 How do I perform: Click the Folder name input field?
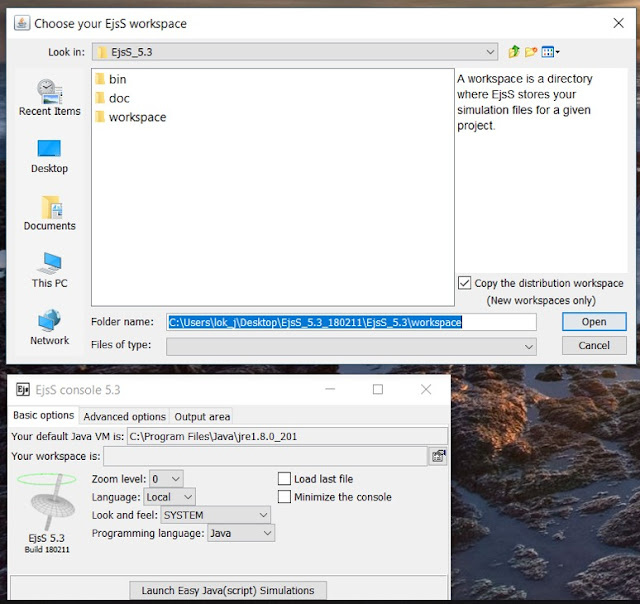tap(351, 322)
